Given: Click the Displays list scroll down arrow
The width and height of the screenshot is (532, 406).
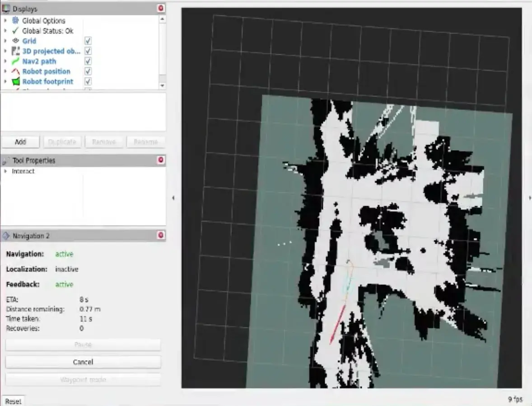Looking at the screenshot, I should (x=162, y=85).
